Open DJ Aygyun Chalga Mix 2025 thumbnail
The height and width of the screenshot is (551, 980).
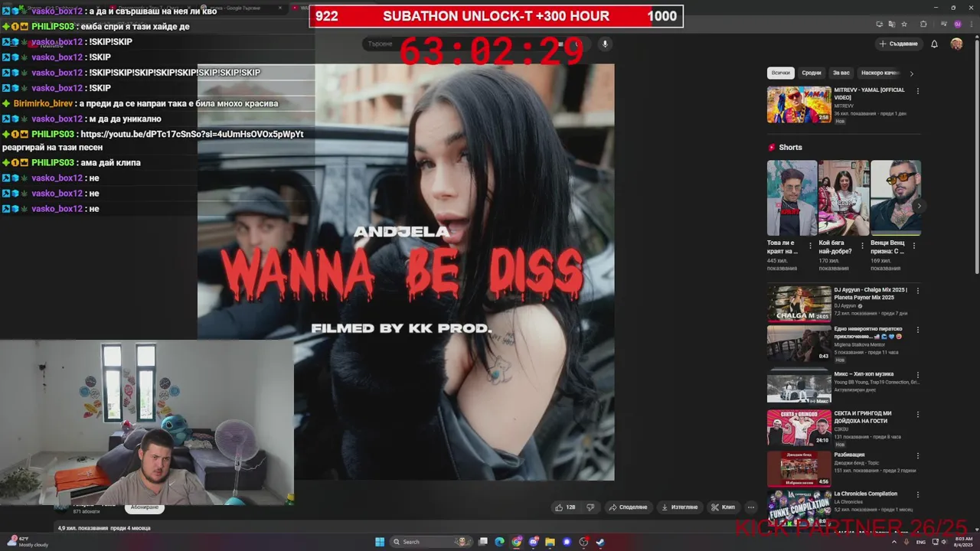[x=799, y=304]
